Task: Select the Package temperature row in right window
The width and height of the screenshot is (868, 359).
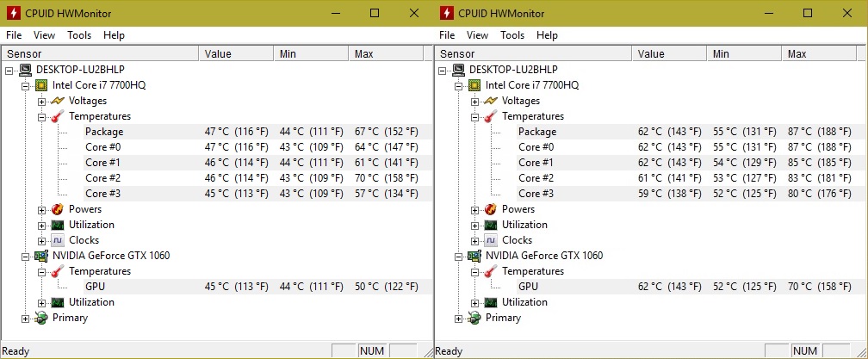Action: pos(537,132)
